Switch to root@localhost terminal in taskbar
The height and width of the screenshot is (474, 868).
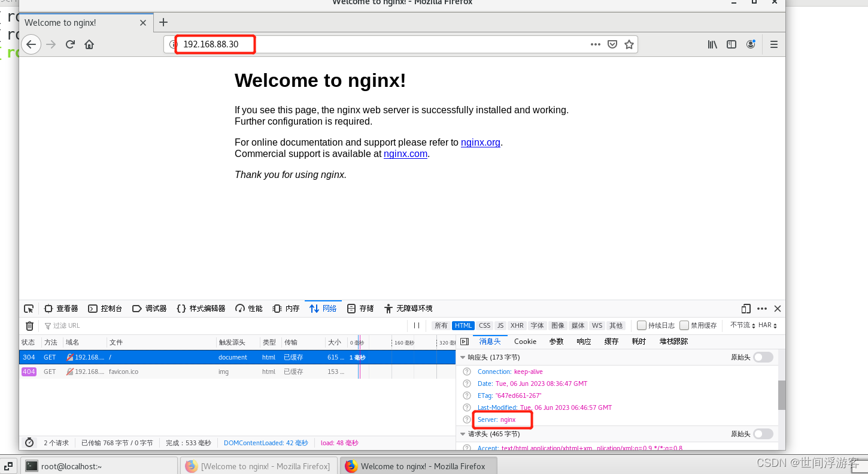tap(99, 466)
